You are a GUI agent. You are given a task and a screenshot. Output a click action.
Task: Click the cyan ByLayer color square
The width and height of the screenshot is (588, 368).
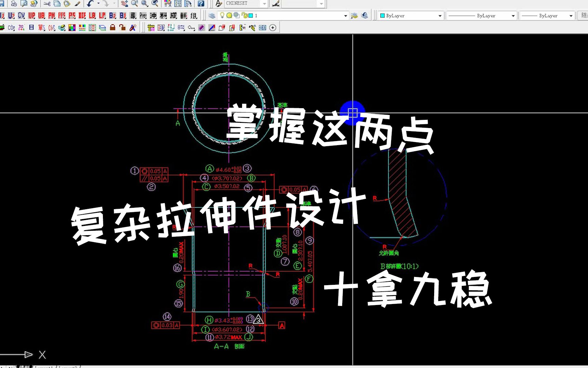[x=383, y=16]
